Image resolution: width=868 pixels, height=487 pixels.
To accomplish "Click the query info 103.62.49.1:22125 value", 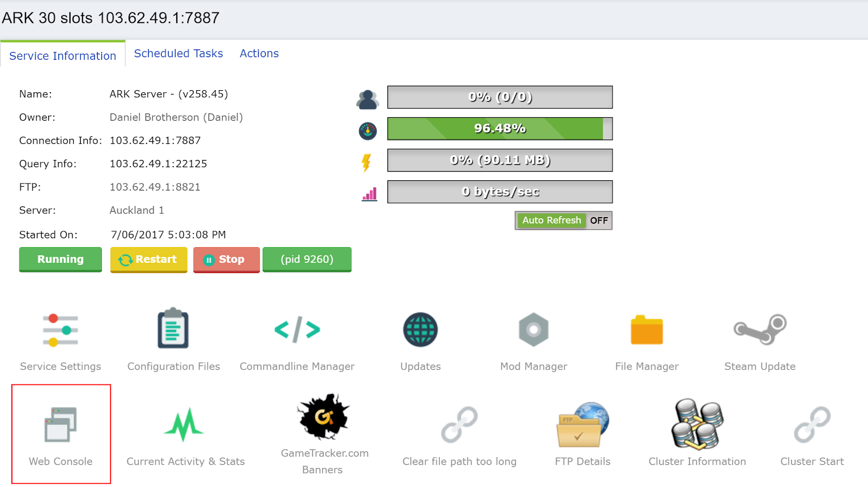I will 158,164.
